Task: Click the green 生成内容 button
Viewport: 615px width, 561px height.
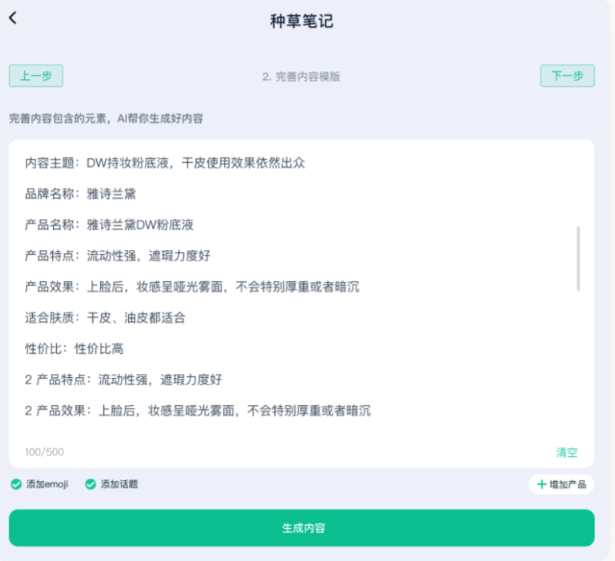Action: click(x=302, y=528)
